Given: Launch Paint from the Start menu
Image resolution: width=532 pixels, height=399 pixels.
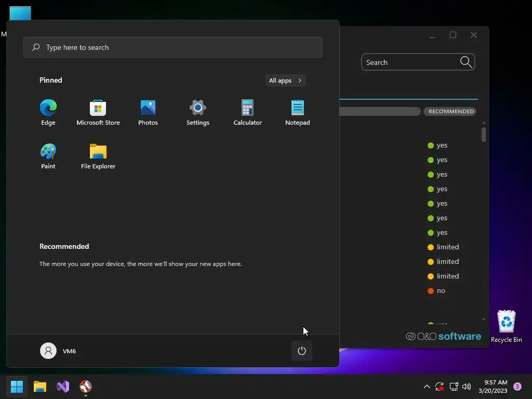Looking at the screenshot, I should tap(48, 156).
